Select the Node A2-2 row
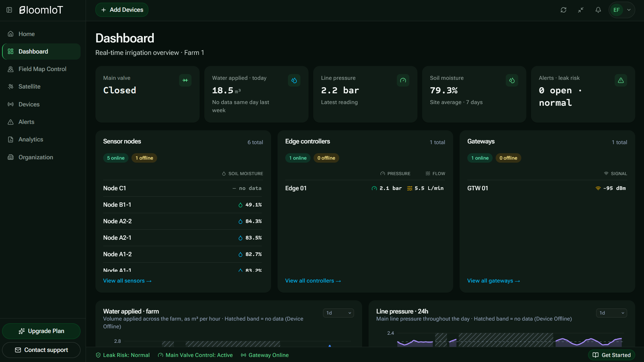 [183, 221]
